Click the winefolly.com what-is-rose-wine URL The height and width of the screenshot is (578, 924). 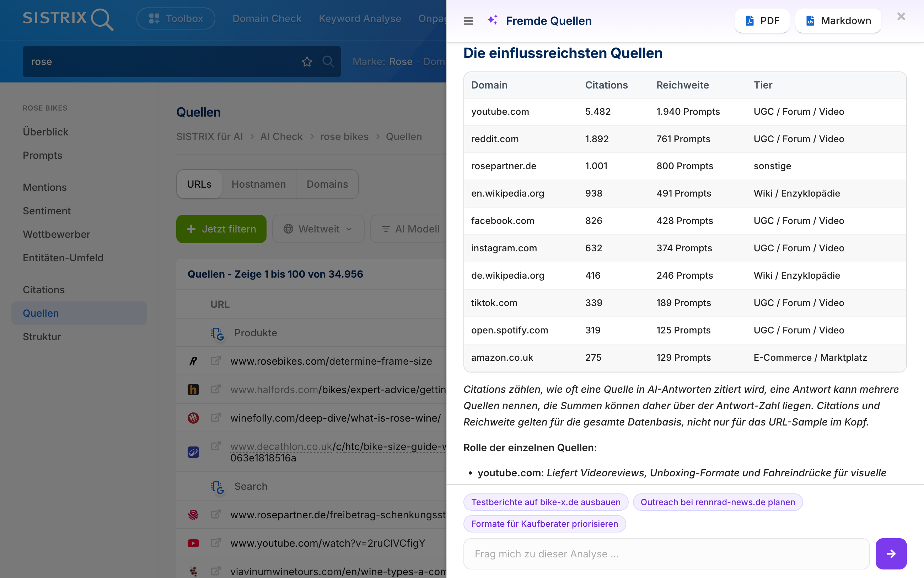[335, 418]
